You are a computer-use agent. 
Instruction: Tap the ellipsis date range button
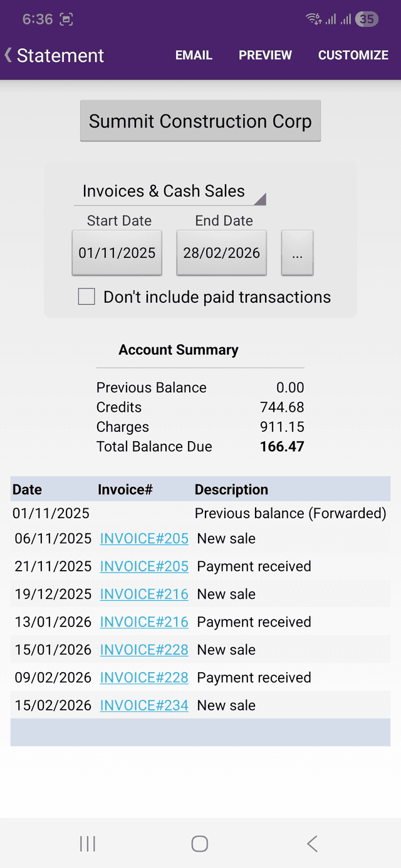pos(297,253)
